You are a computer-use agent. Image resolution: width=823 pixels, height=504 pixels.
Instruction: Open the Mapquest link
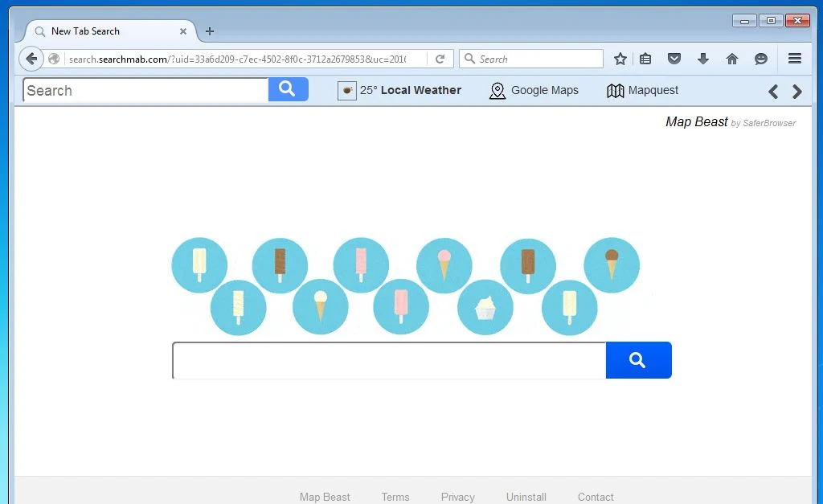click(x=653, y=90)
